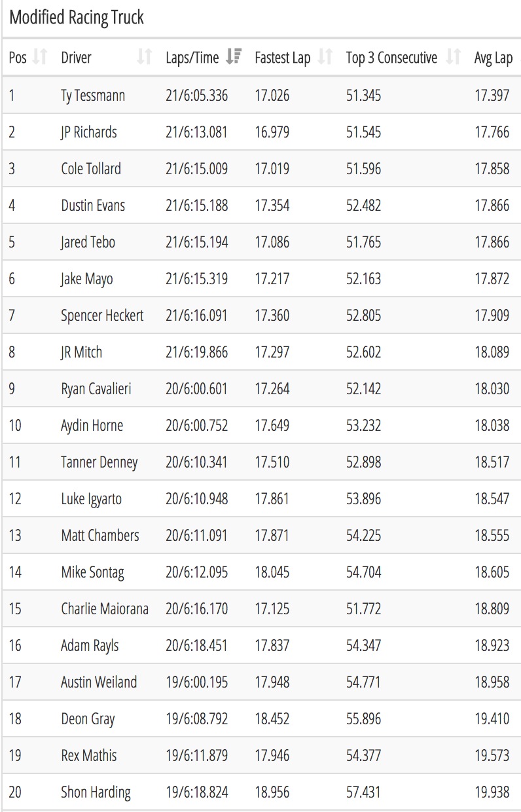
Task: Click sort arrows icon beside Fastest Lap
Action: 325,58
